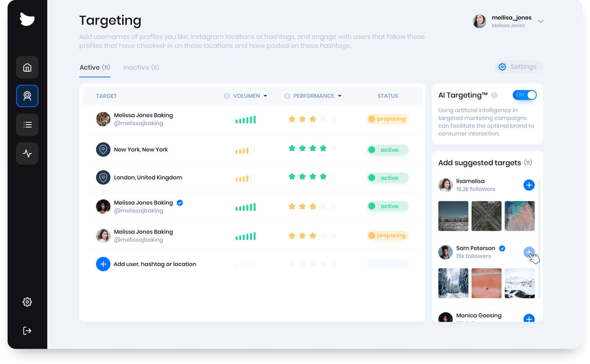This screenshot has height=364, width=590.
Task: Click the TARGET column header
Action: [x=106, y=96]
